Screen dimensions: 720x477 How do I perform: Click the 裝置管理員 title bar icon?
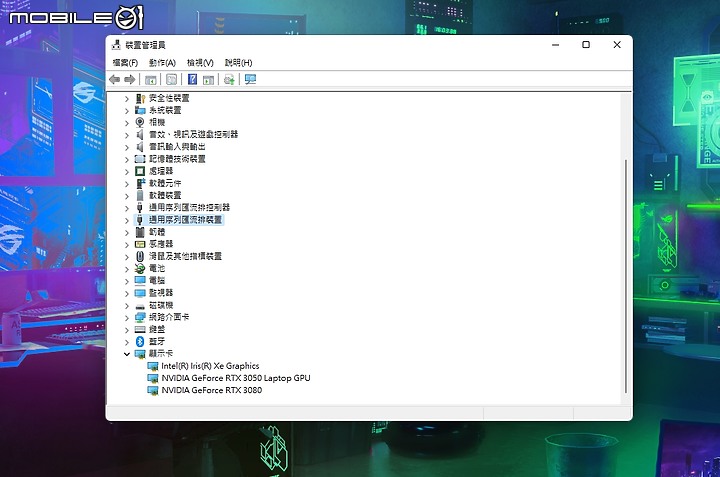pos(116,45)
